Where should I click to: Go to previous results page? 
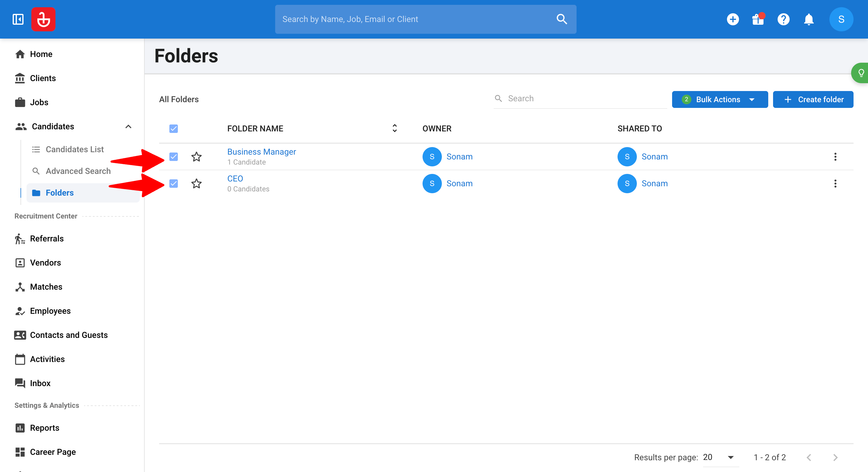click(x=809, y=457)
